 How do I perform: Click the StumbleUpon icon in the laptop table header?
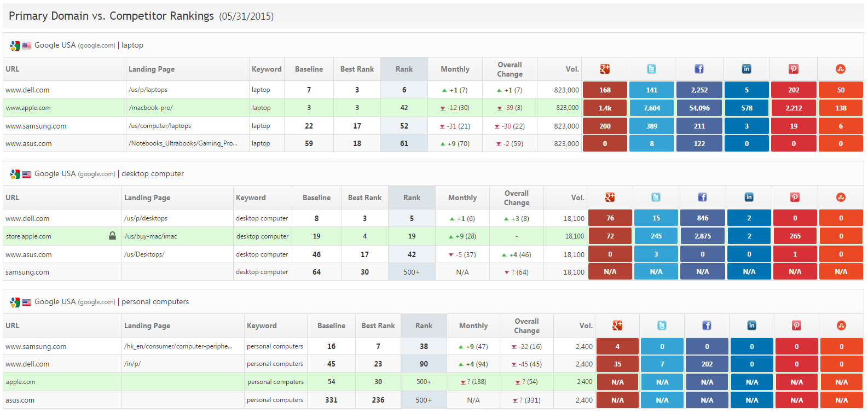pos(841,69)
